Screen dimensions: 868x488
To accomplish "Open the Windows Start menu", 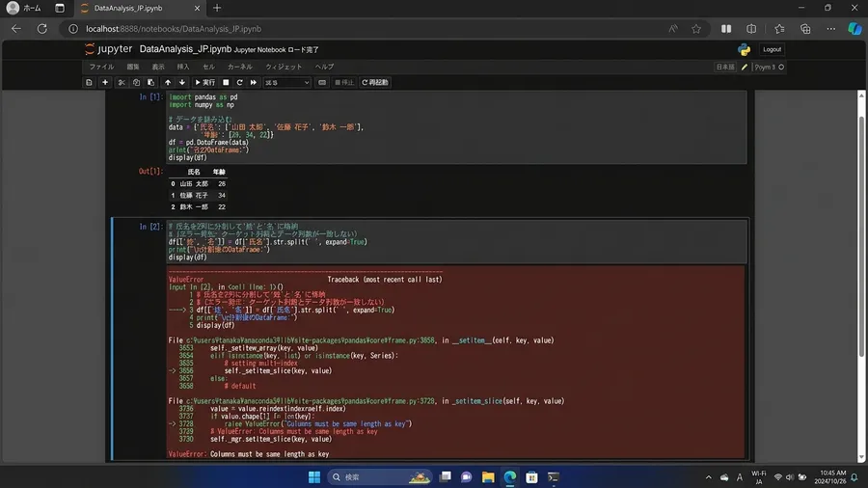I will tap(313, 477).
